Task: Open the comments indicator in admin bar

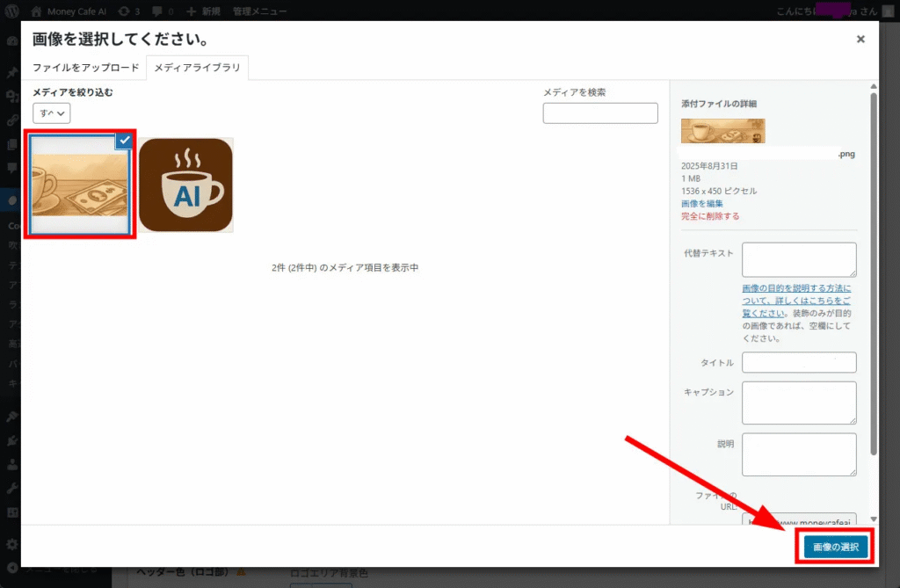Action: pos(163,11)
